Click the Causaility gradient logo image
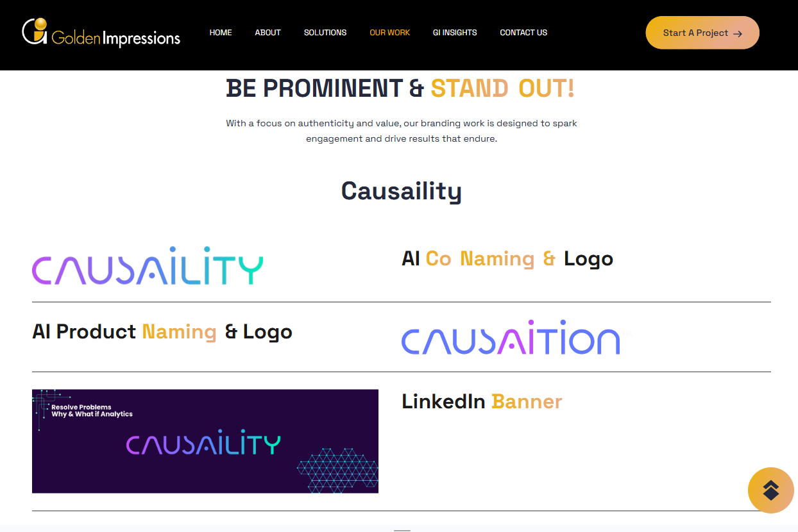 click(x=148, y=265)
